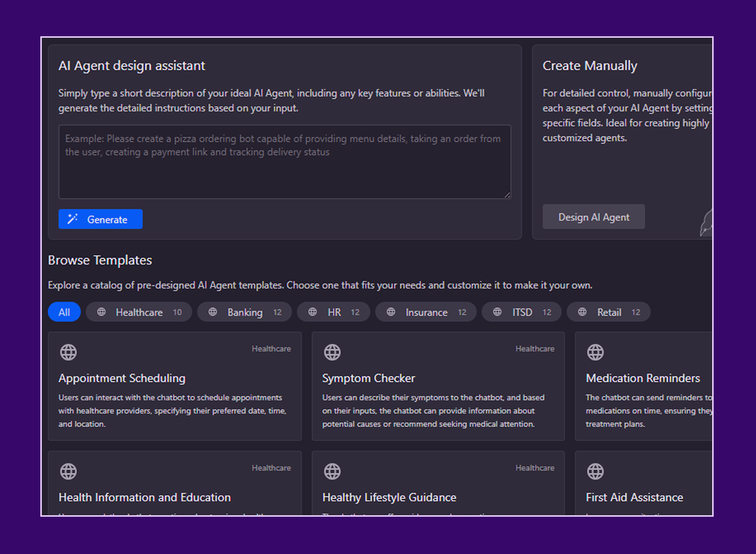Switch to Insurance template filter

click(426, 312)
